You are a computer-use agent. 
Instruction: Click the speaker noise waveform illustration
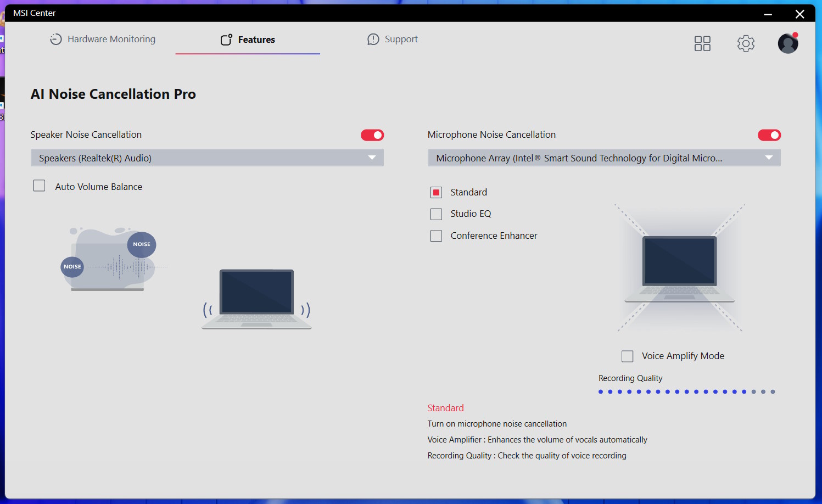coord(114,259)
